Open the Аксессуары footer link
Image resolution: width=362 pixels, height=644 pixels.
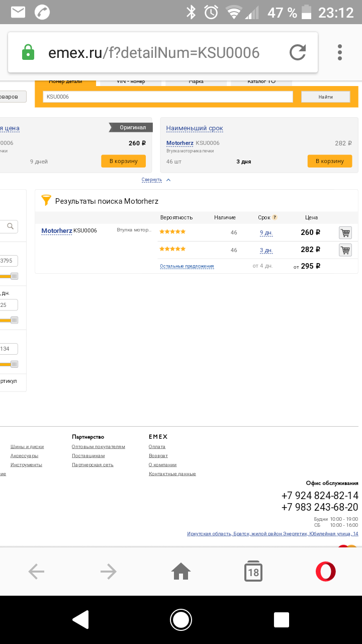tap(24, 456)
